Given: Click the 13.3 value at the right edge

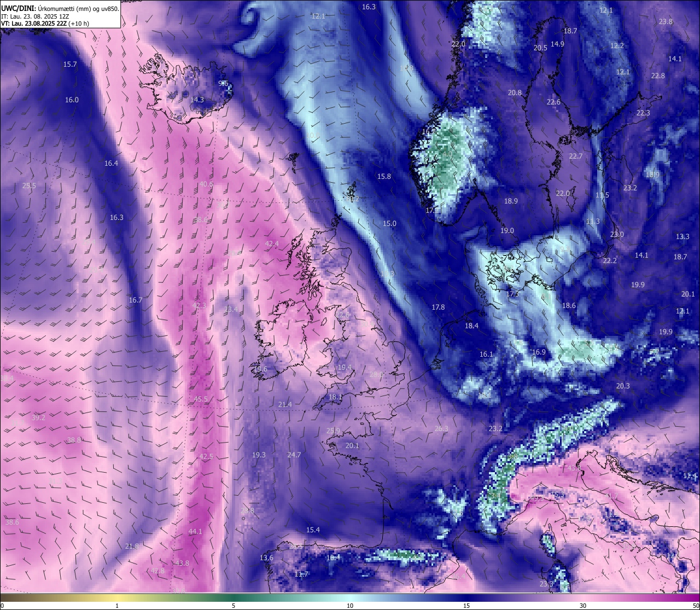Looking at the screenshot, I should [x=682, y=236].
